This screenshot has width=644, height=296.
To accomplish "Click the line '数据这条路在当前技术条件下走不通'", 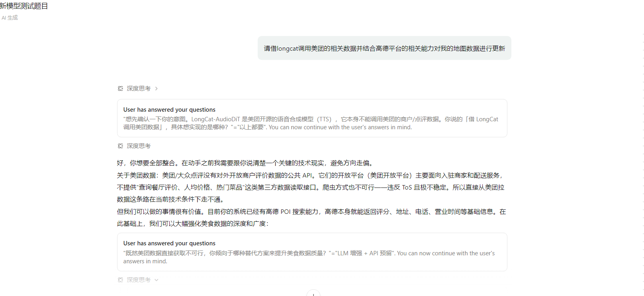I will tap(172, 199).
